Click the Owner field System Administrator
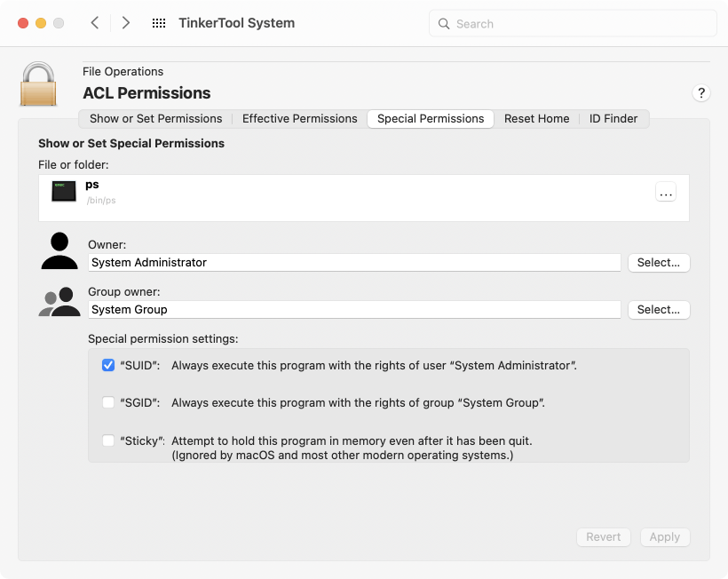 (x=354, y=263)
